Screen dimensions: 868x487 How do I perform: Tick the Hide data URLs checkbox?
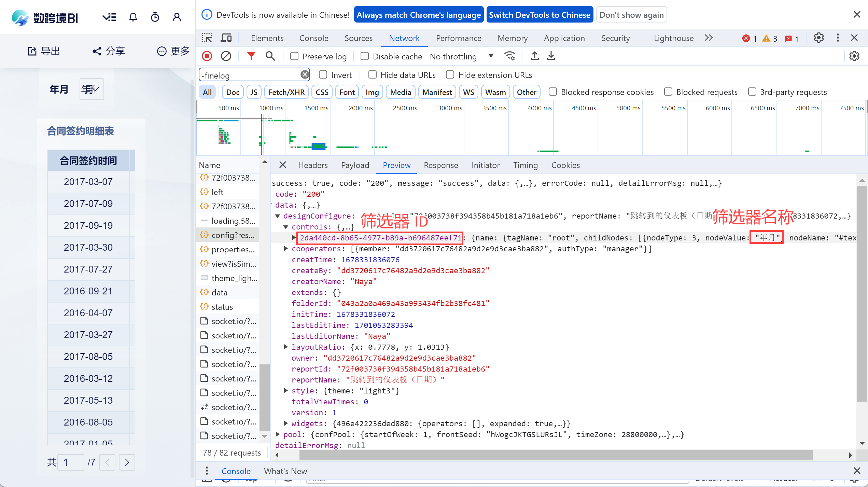coord(373,75)
